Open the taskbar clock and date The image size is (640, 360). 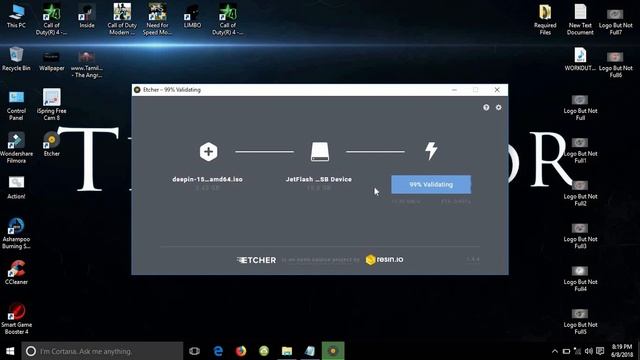[622, 351]
